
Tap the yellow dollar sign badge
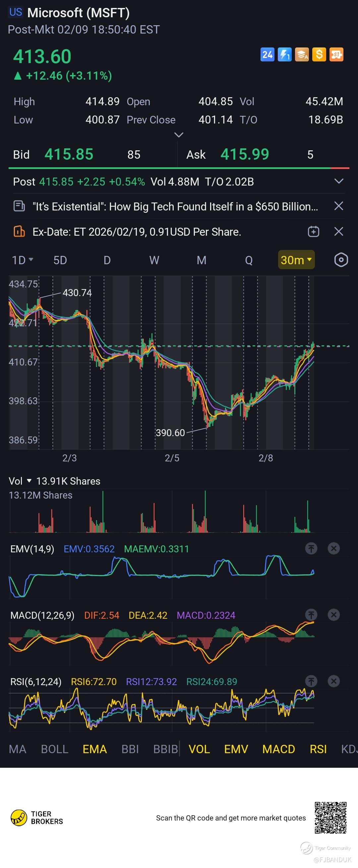pyautogui.click(x=319, y=54)
